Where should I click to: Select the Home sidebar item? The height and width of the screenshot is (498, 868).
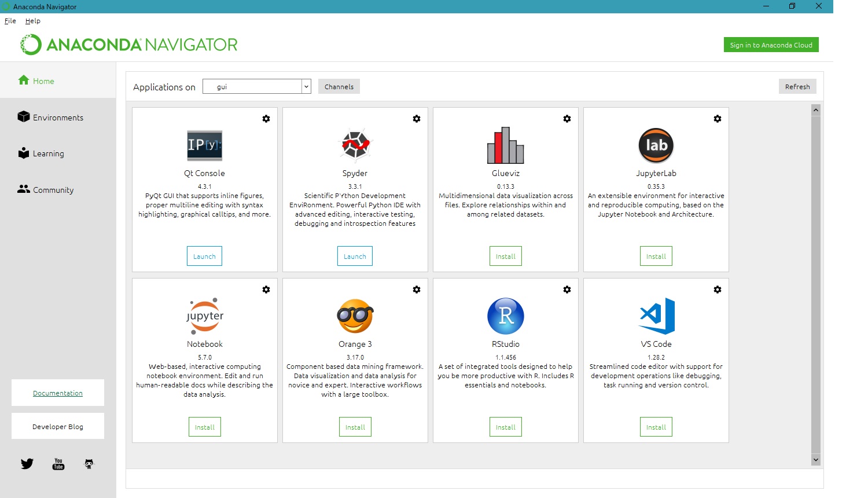(x=42, y=80)
